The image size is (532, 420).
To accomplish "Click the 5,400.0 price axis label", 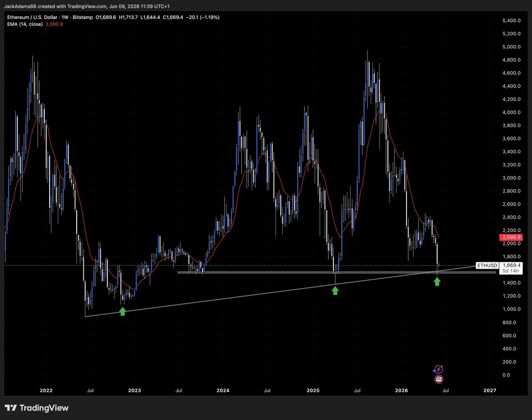I will pyautogui.click(x=512, y=20).
